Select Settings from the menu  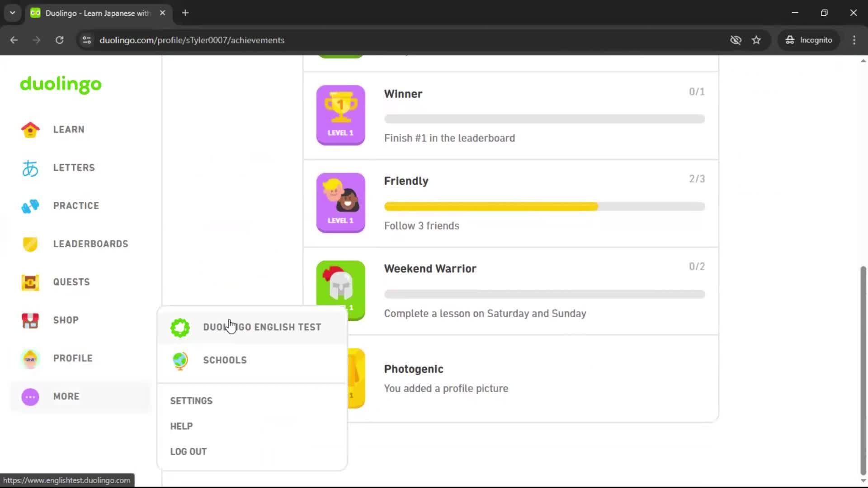click(x=191, y=400)
